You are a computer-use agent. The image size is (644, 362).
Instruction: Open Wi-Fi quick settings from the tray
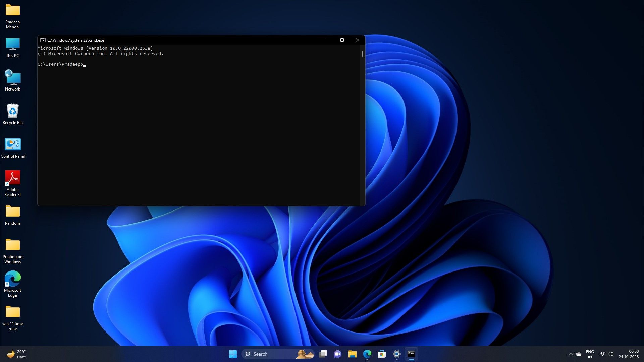click(x=602, y=354)
